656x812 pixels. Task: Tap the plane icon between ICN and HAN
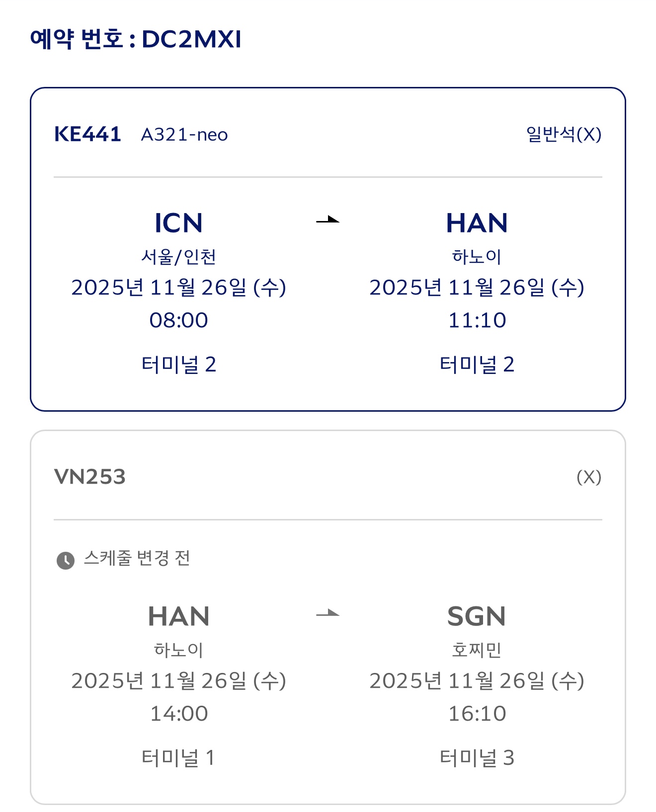tap(328, 220)
